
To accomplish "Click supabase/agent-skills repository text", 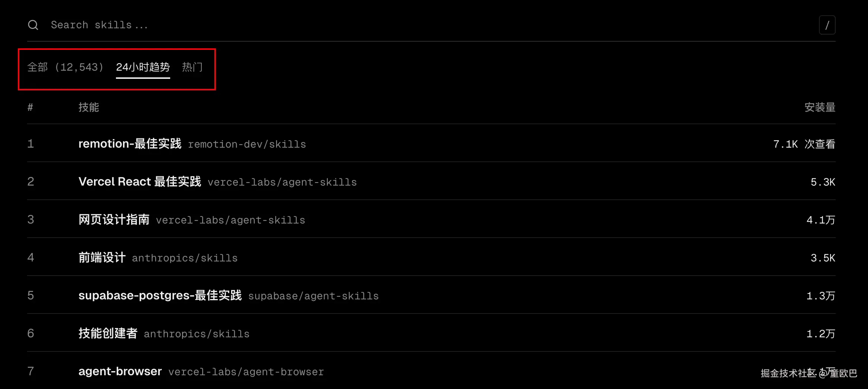I will click(313, 296).
